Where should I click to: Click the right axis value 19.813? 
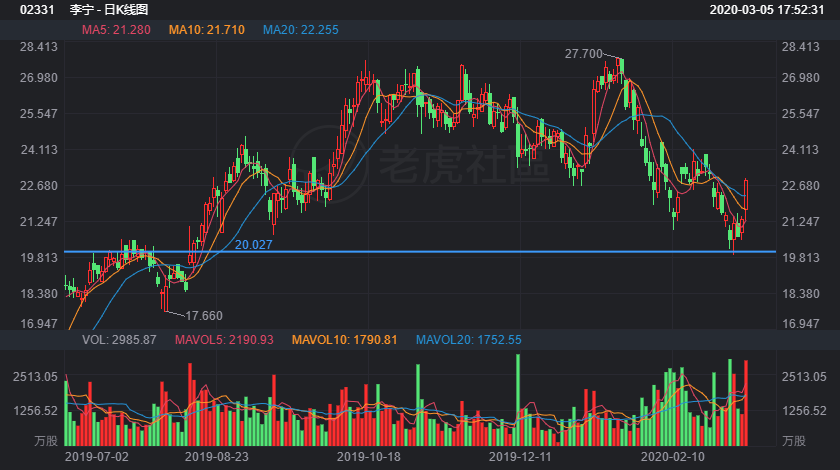800,257
